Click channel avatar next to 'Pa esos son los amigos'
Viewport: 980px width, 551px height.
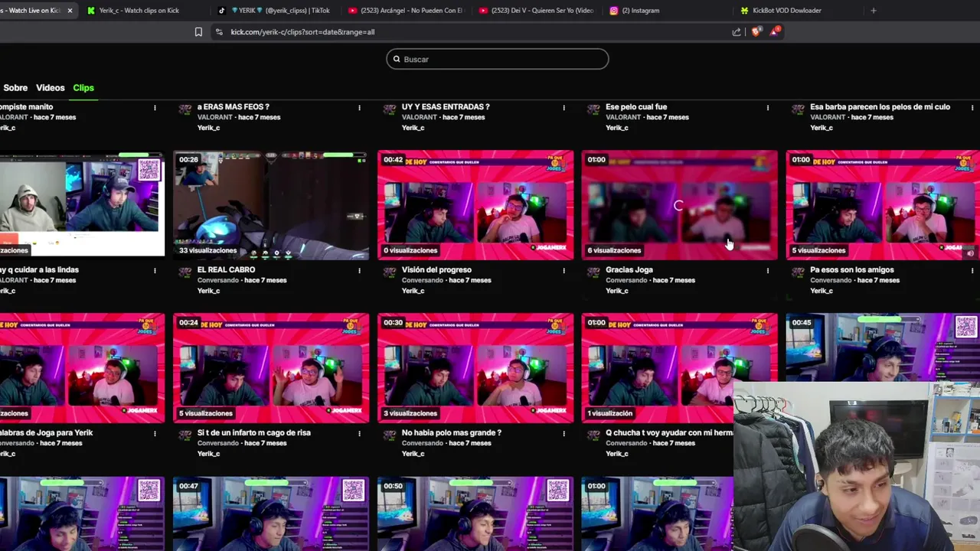click(x=797, y=272)
